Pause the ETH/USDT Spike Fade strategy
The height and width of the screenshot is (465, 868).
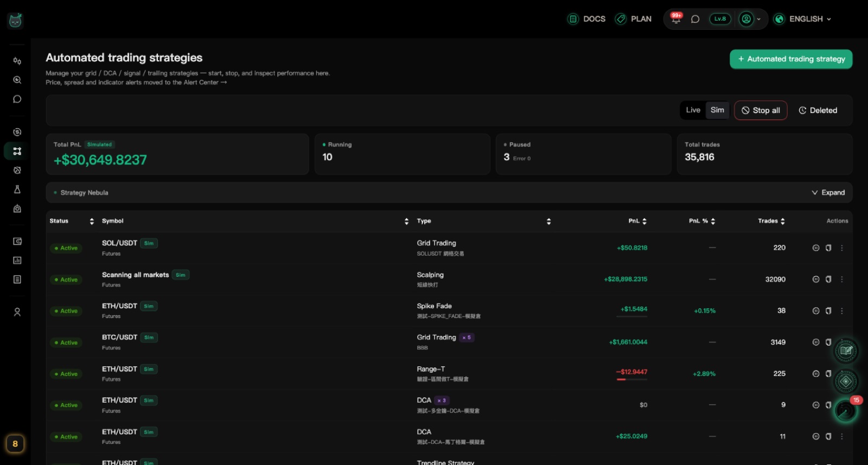click(x=815, y=311)
